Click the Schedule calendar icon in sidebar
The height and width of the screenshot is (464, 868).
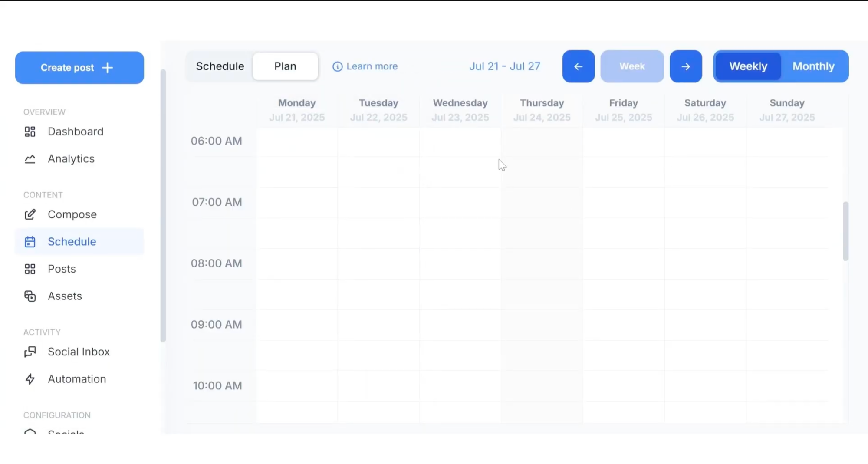coord(30,242)
